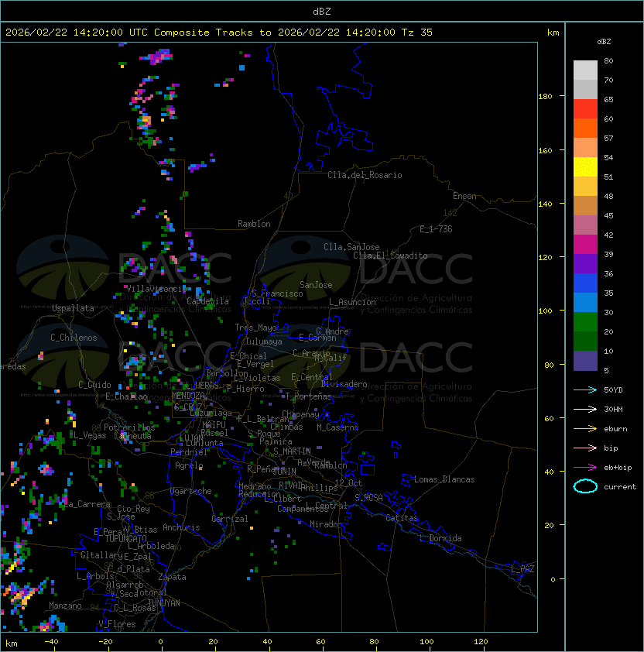Click the 'Lomas_Blancas' map label
Image resolution: width=644 pixels, height=652 pixels.
point(444,479)
